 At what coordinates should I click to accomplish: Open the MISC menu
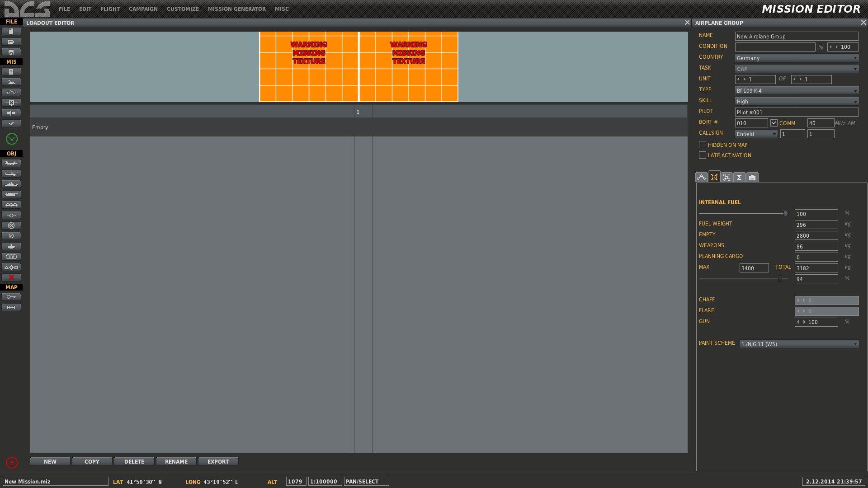(282, 9)
